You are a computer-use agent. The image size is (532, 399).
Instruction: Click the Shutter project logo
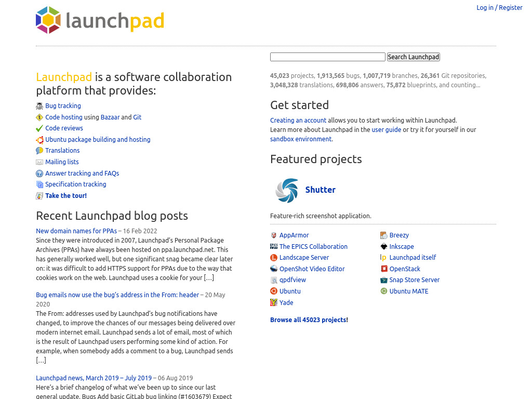point(287,190)
